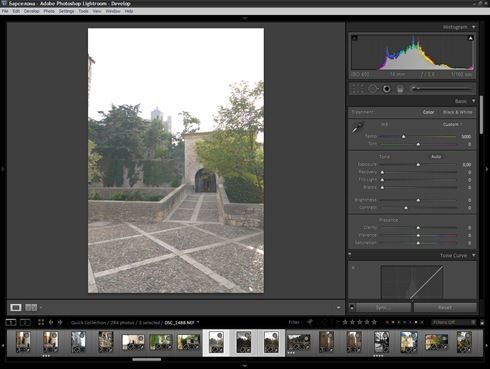
Task: Open Filters Off preset dropdown
Action: (x=454, y=322)
